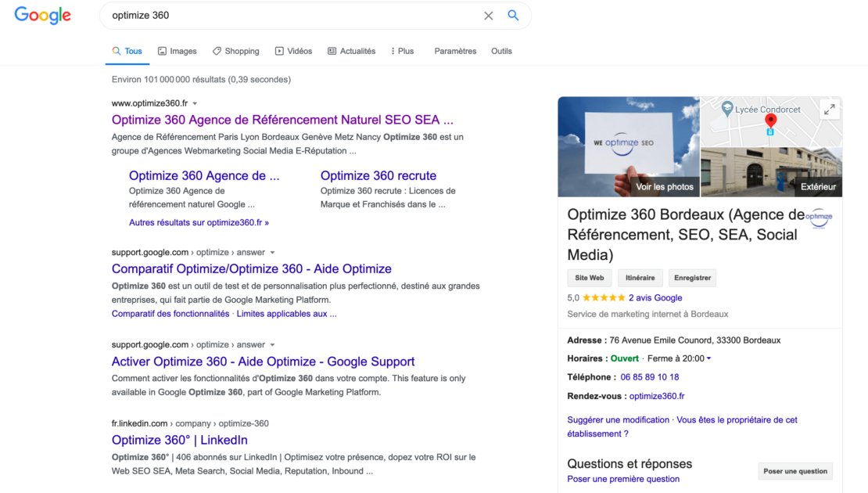Switch to the Shopping tab
Viewport: 868px width, 493px height.
(x=235, y=51)
